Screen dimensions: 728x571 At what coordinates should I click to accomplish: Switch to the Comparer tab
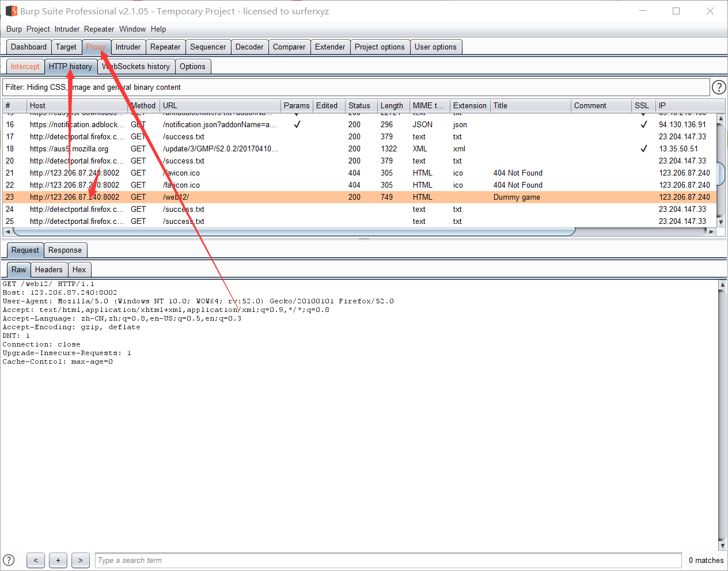tap(289, 47)
